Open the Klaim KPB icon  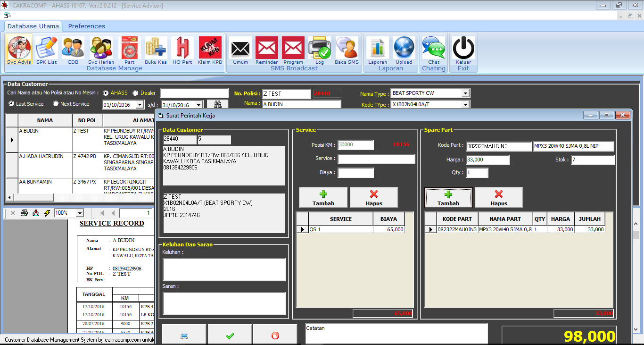(x=210, y=49)
